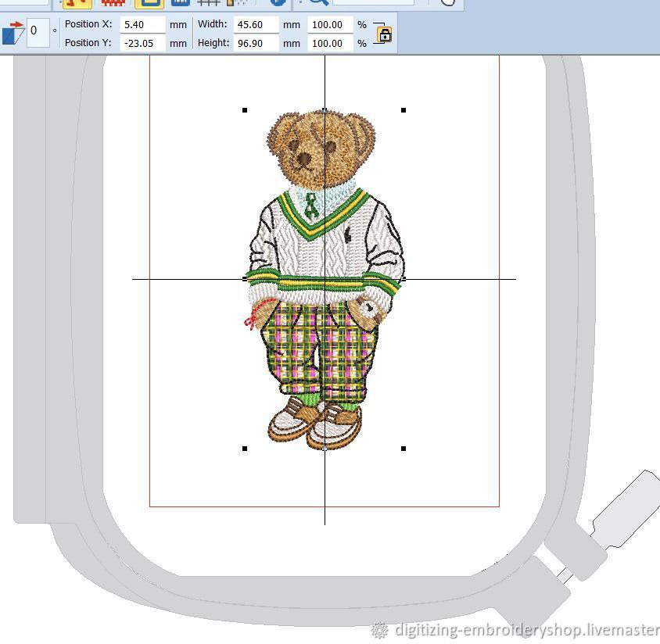Click the bottom-left selection handle
660x644 pixels.
(x=246, y=449)
